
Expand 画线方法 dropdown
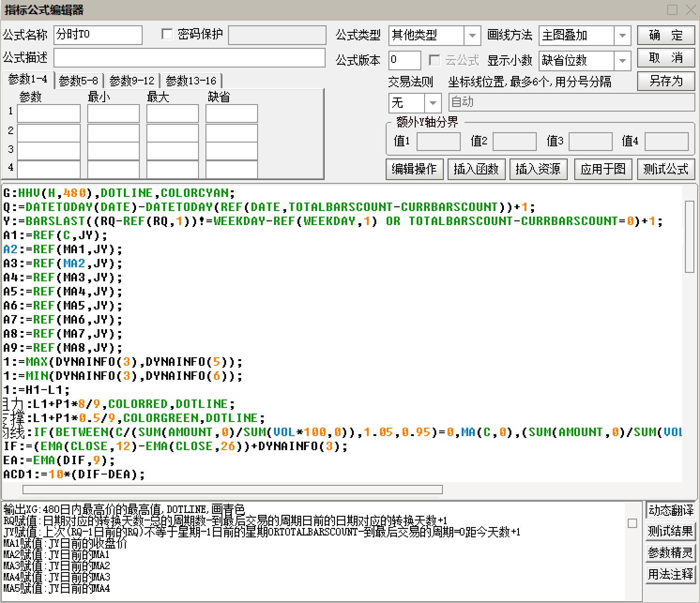(x=623, y=35)
